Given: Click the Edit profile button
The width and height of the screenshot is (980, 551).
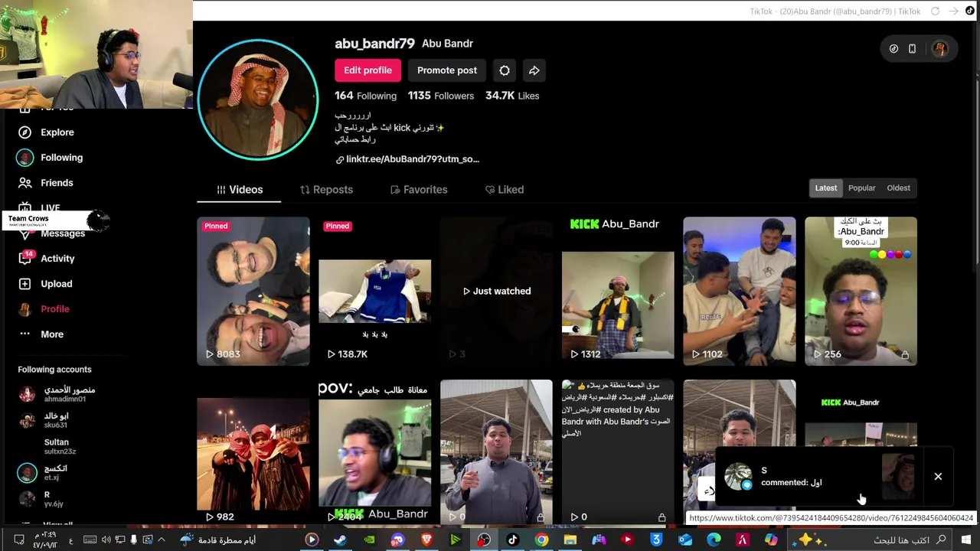Looking at the screenshot, I should (x=367, y=70).
